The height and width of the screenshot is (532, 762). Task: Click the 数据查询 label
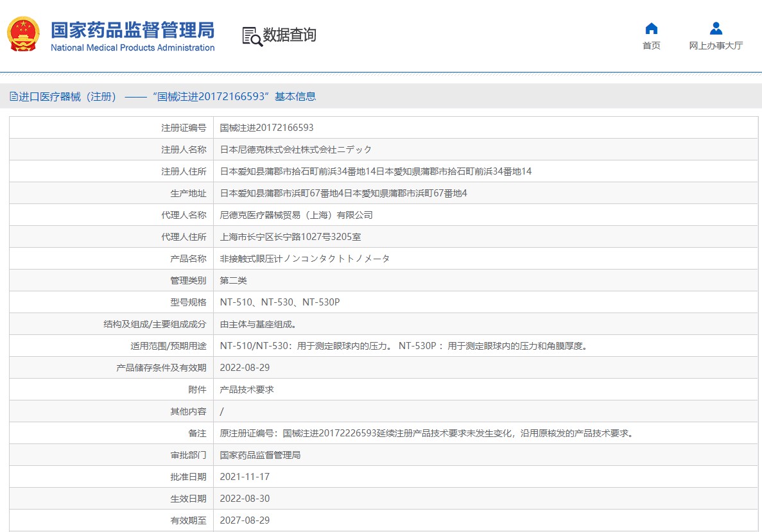pos(289,36)
